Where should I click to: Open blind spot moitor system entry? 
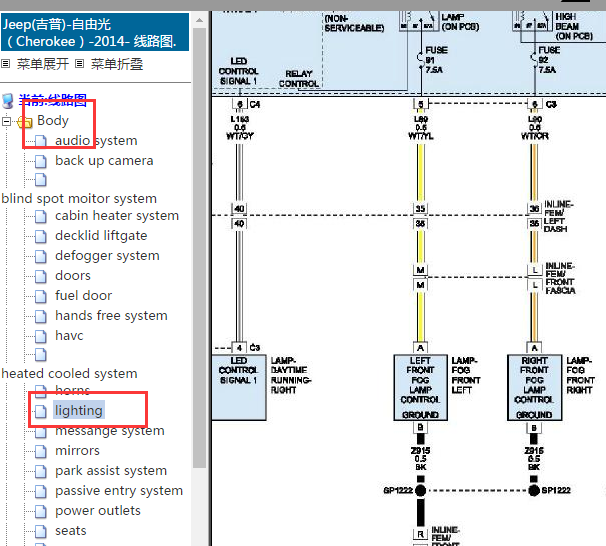(79, 199)
